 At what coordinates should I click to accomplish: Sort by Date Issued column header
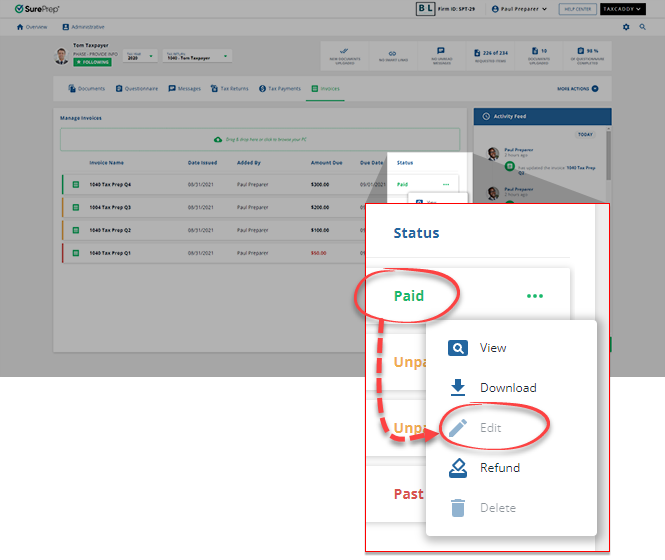coord(202,163)
